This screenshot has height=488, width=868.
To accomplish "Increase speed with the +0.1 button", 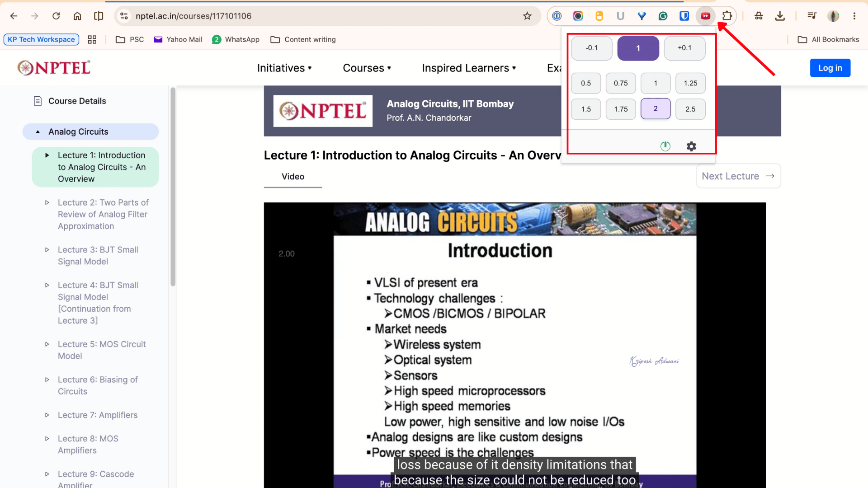I will [x=684, y=48].
